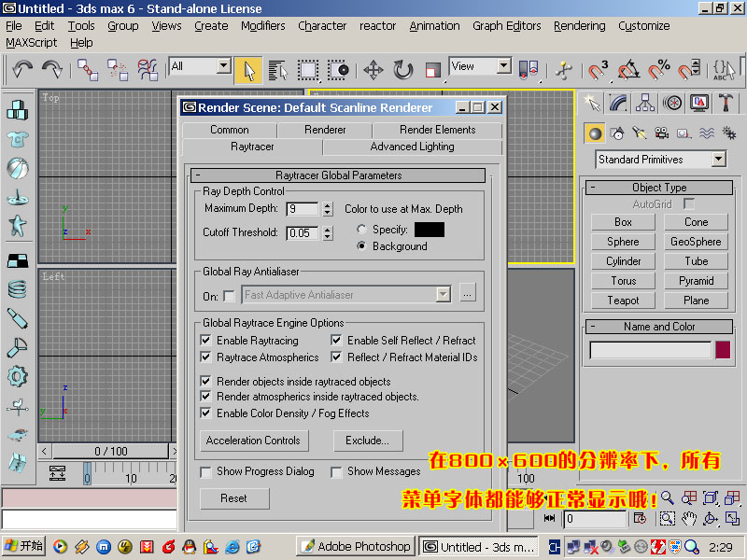Select the Rotate tool
747x560 pixels.
[403, 71]
